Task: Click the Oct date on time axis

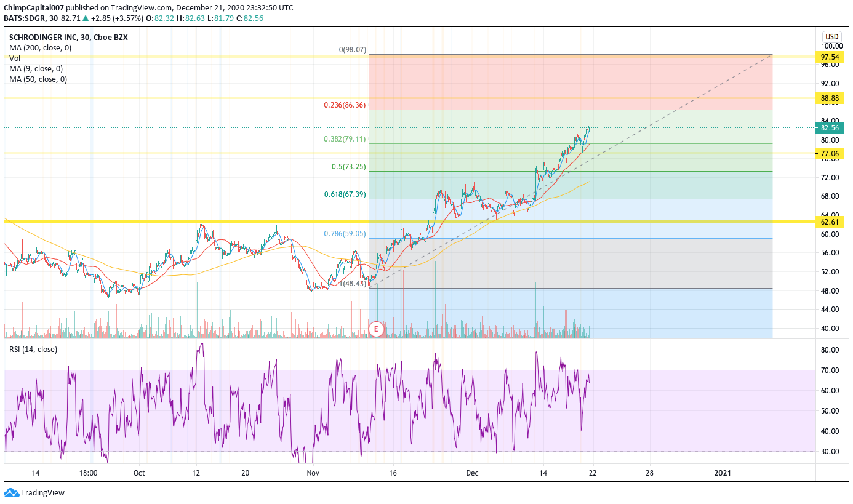Action: (x=139, y=473)
